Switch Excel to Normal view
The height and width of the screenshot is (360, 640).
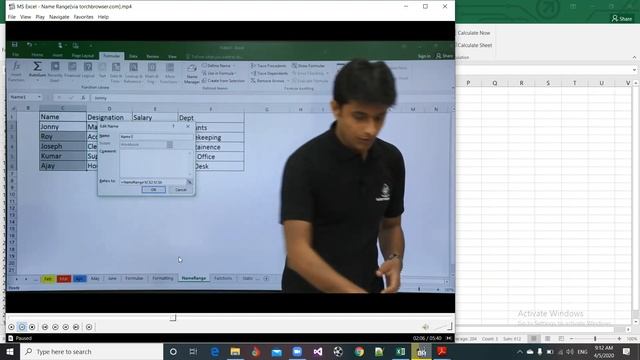tap(533, 339)
